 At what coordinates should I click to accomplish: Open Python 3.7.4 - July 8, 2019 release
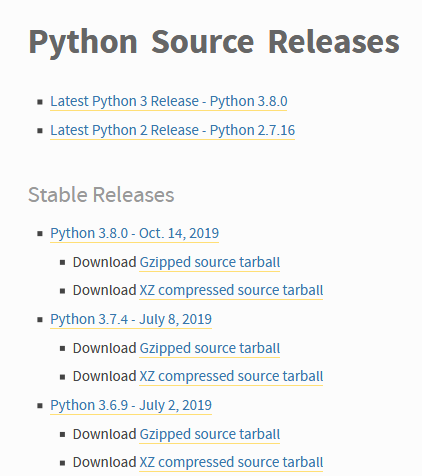click(x=131, y=319)
